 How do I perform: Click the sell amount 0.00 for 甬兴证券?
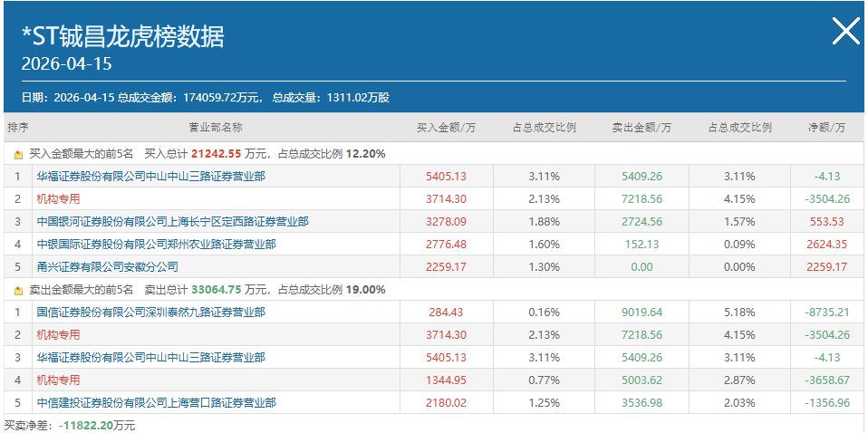[x=641, y=267]
